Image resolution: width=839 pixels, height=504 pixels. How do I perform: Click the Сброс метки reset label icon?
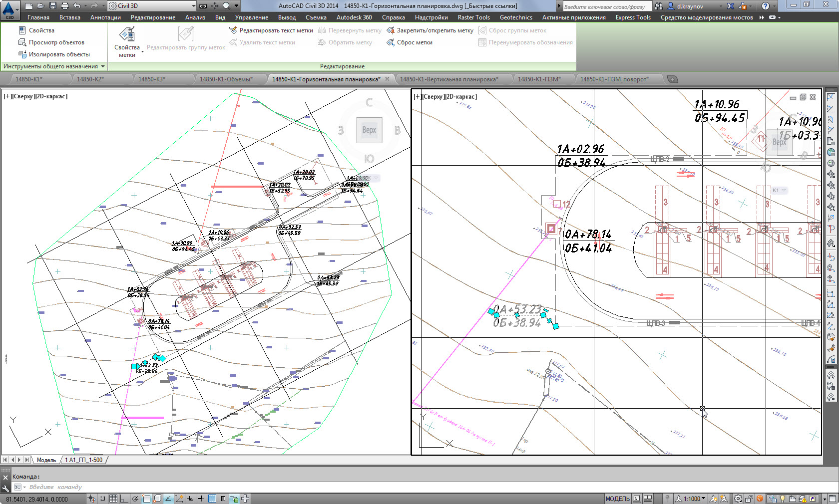tap(391, 42)
